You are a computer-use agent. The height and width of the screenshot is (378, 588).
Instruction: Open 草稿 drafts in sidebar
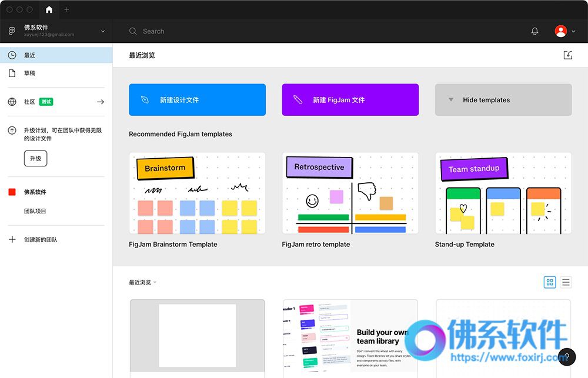29,73
